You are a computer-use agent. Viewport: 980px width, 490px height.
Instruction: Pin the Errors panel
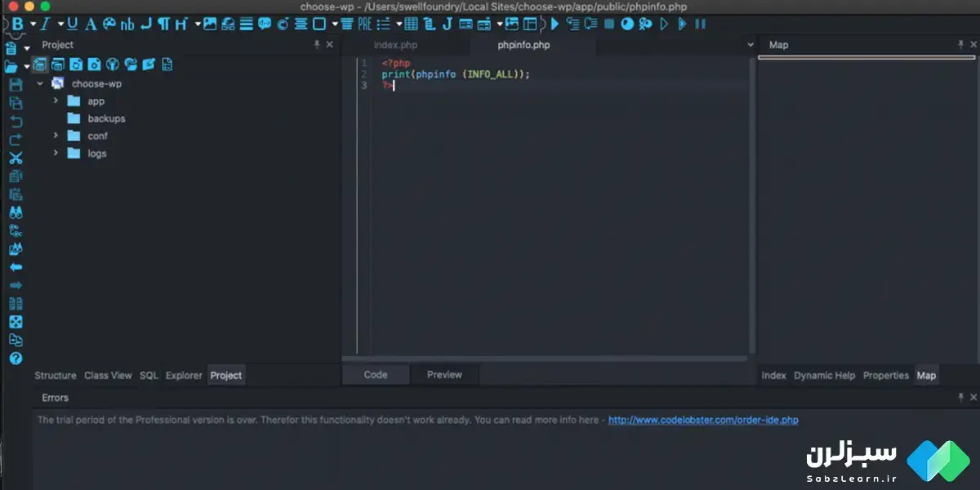pos(960,397)
